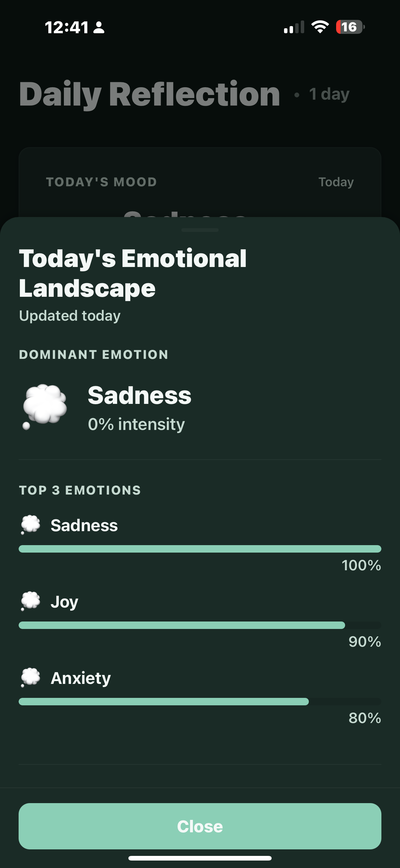
Task: Tap the cloud icon beside Anxiety
Action: click(x=30, y=677)
